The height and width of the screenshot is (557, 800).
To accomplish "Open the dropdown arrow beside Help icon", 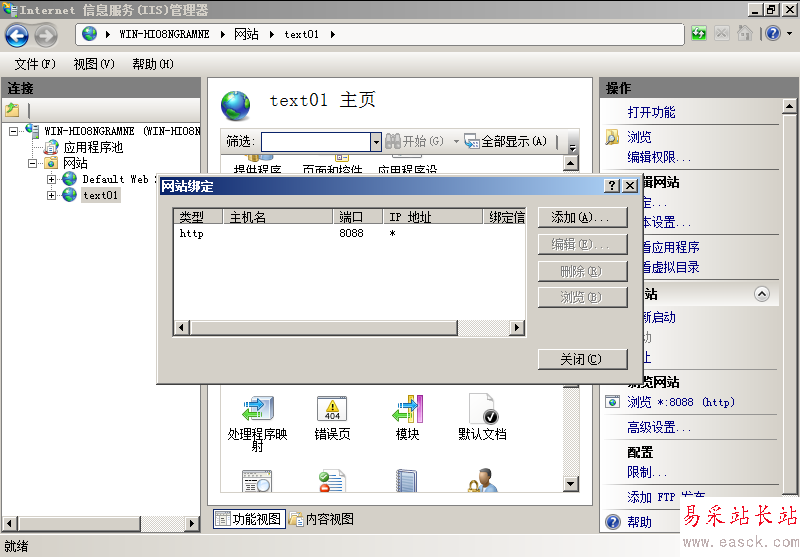I will 789,34.
